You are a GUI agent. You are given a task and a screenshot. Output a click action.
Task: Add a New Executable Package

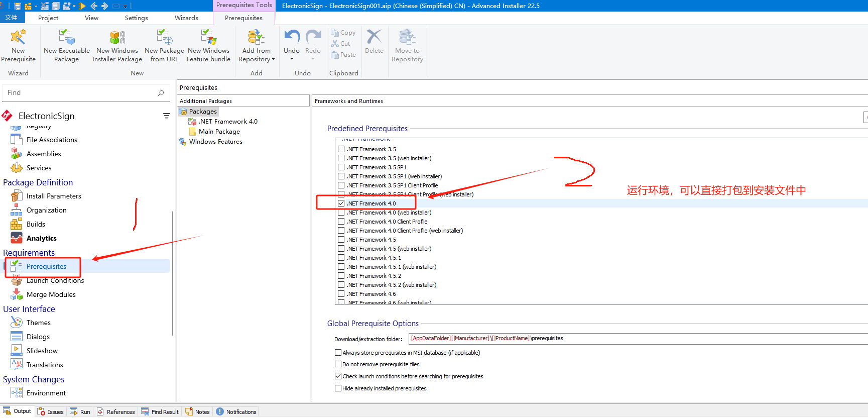point(67,46)
